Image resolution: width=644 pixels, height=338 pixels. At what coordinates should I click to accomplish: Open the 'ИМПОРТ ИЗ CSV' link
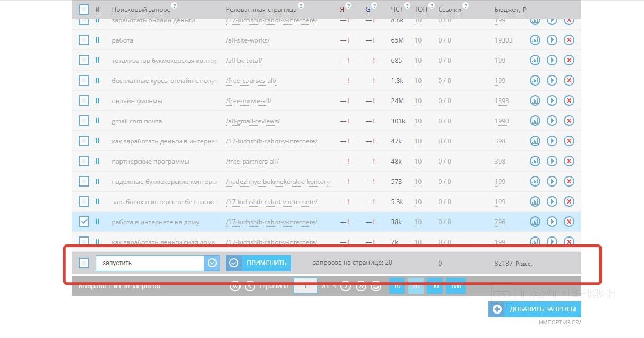[560, 323]
